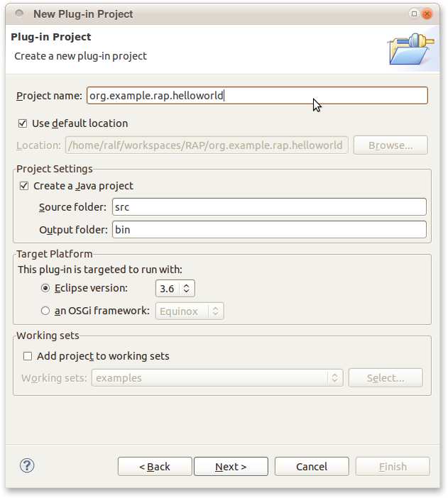This screenshot has width=448, height=498.
Task: Maximize the New Plug-in Project dialog
Action: tap(414, 14)
